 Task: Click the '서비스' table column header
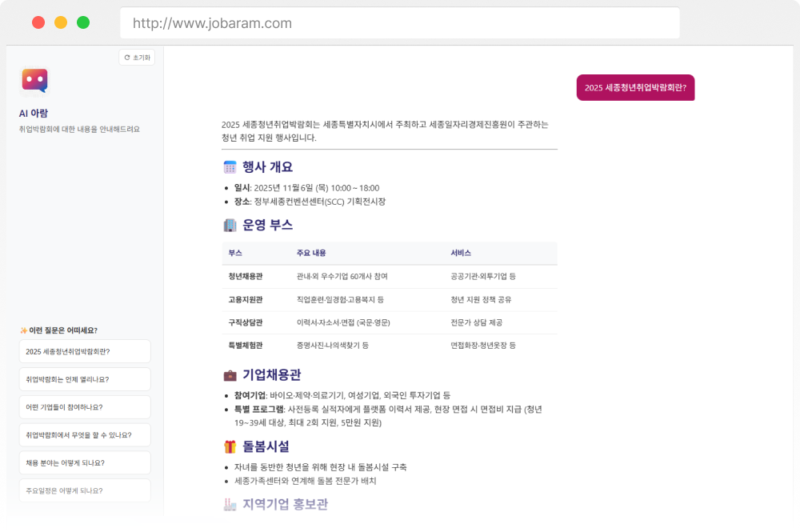(460, 253)
